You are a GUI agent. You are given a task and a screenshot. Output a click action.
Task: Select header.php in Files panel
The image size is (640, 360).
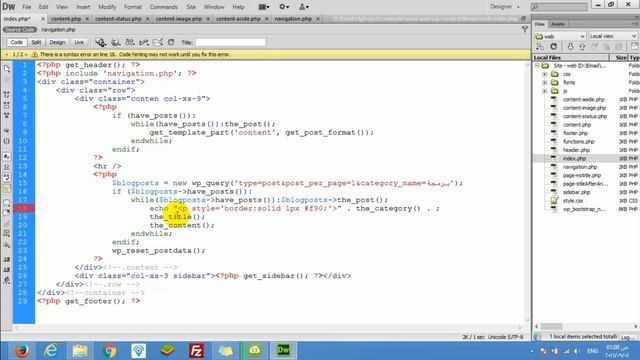(576, 150)
